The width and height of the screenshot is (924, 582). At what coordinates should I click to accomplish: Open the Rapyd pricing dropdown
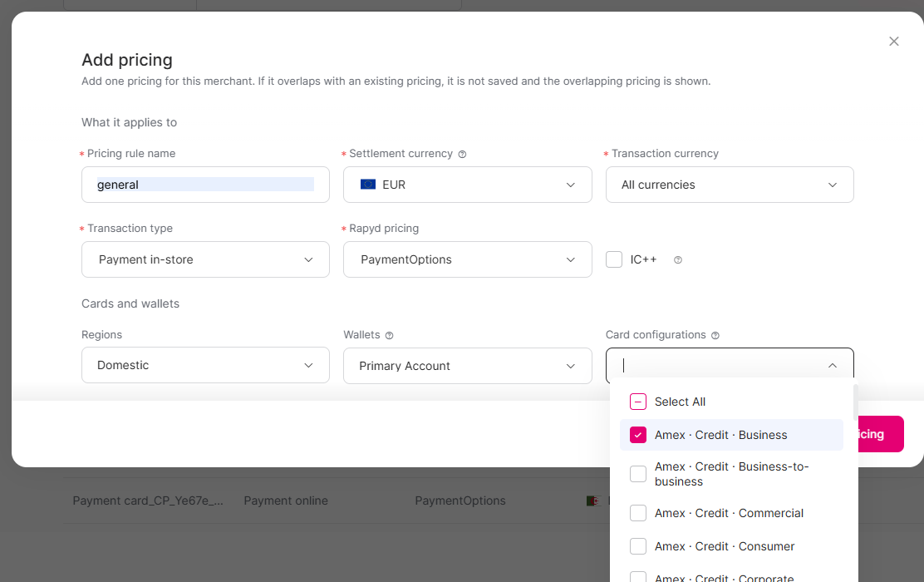tap(468, 259)
